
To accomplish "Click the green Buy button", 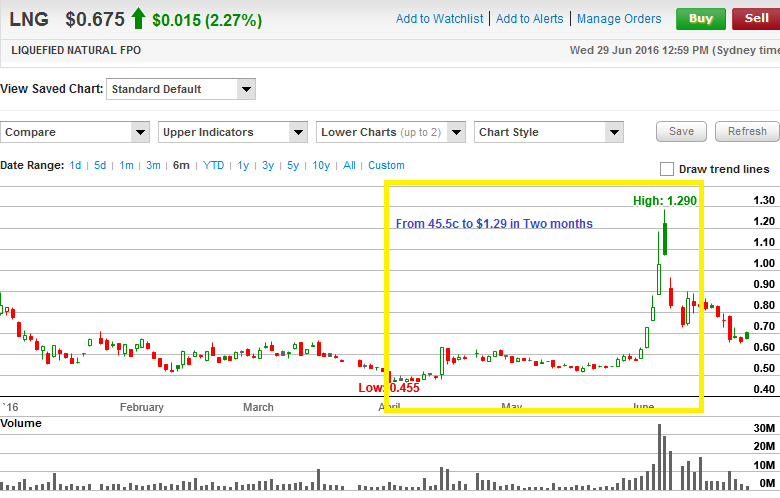I will point(700,19).
